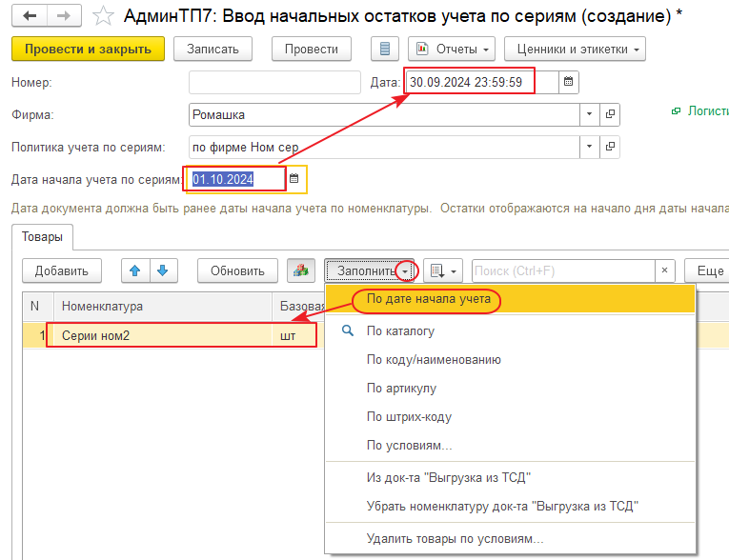The width and height of the screenshot is (729, 560).
Task: Open the Фирма field's linked record icon
Action: click(610, 114)
